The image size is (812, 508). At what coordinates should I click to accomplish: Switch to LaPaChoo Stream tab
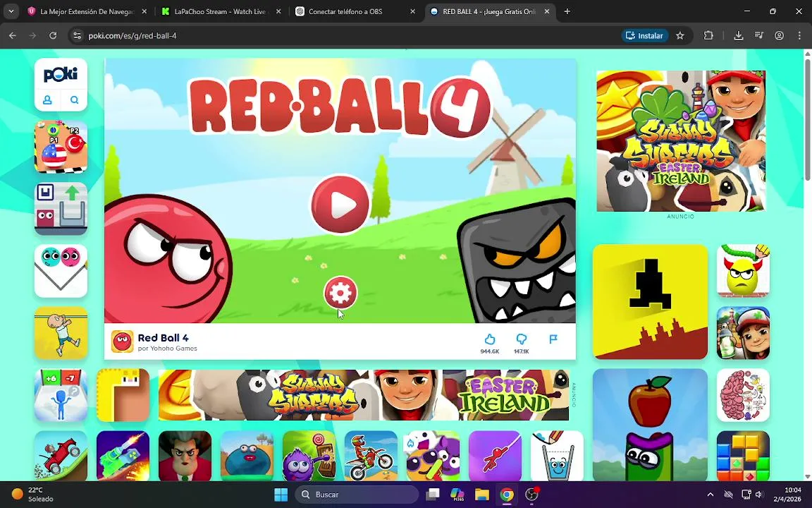pyautogui.click(x=220, y=11)
